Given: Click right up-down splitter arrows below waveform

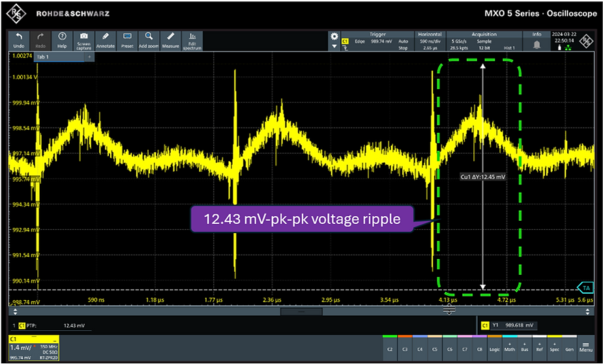Looking at the screenshot, I should [x=587, y=311].
